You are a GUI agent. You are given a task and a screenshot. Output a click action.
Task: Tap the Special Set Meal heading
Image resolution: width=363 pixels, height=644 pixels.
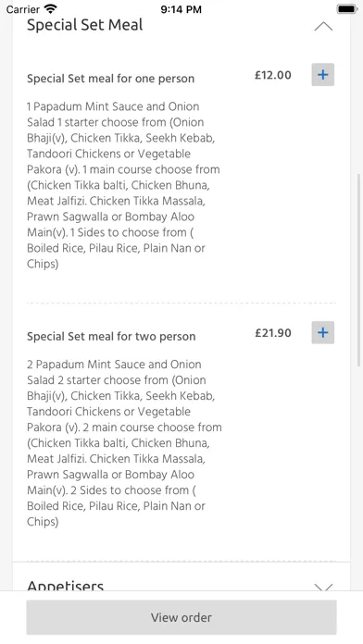click(x=84, y=25)
